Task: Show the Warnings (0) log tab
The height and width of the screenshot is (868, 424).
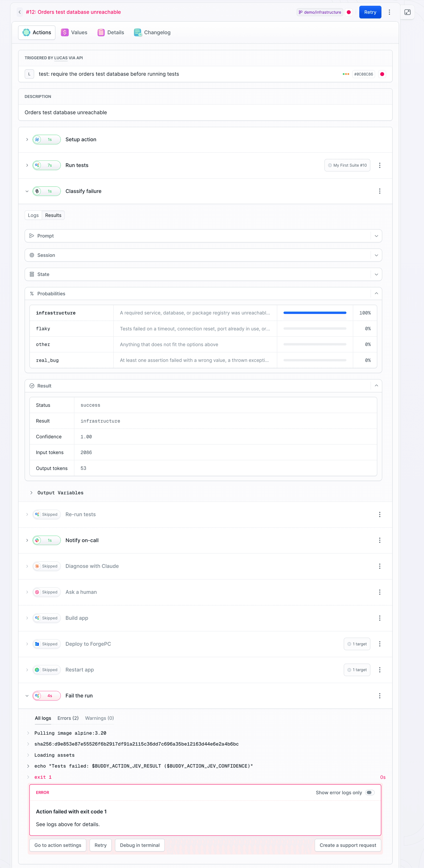Action: tap(99, 718)
